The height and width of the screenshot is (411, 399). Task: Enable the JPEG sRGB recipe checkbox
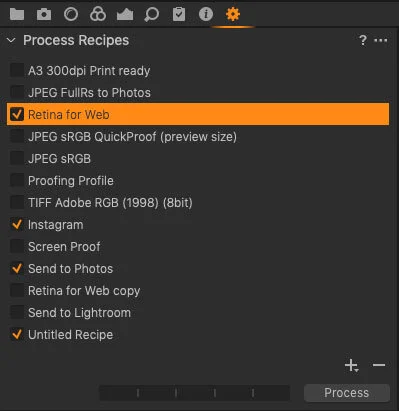click(x=17, y=158)
